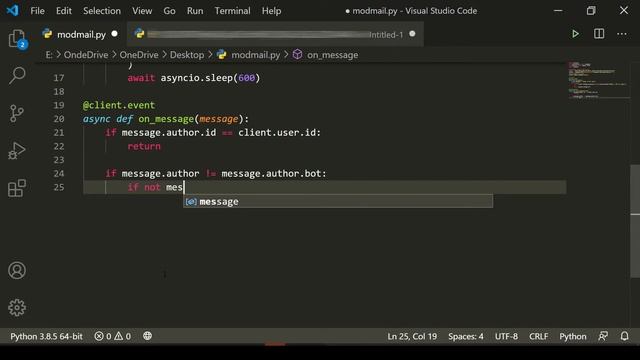Image resolution: width=640 pixels, height=360 pixels.
Task: Click 'asyncio.sleep' call on line 17
Action: coord(197,78)
